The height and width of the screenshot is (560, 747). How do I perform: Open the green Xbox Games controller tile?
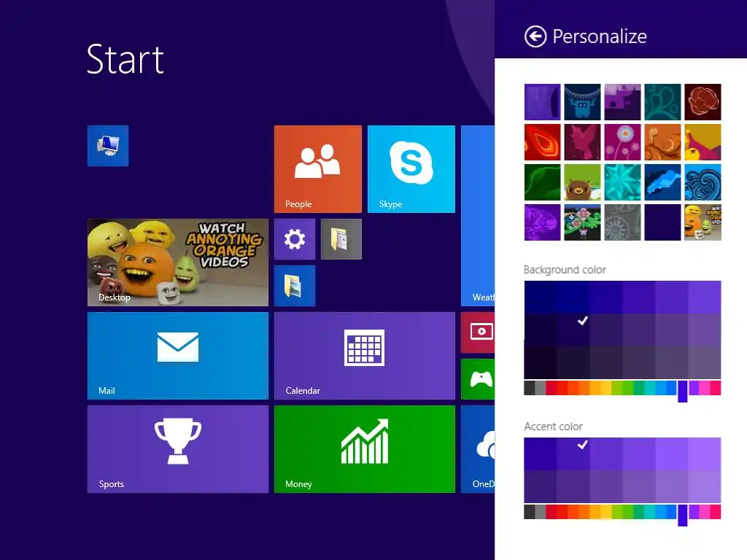(x=478, y=379)
